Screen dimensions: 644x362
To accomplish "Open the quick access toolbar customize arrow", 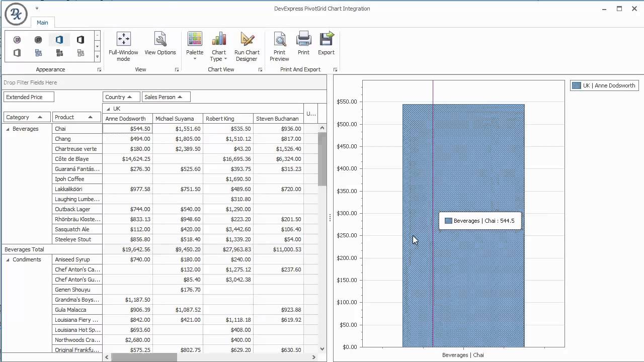I will pos(37,9).
